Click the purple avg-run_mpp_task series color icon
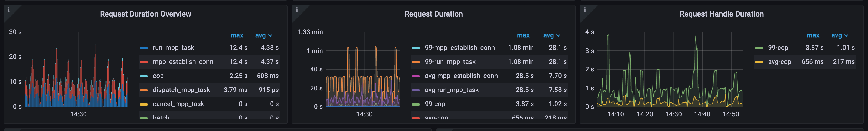 pos(416,90)
